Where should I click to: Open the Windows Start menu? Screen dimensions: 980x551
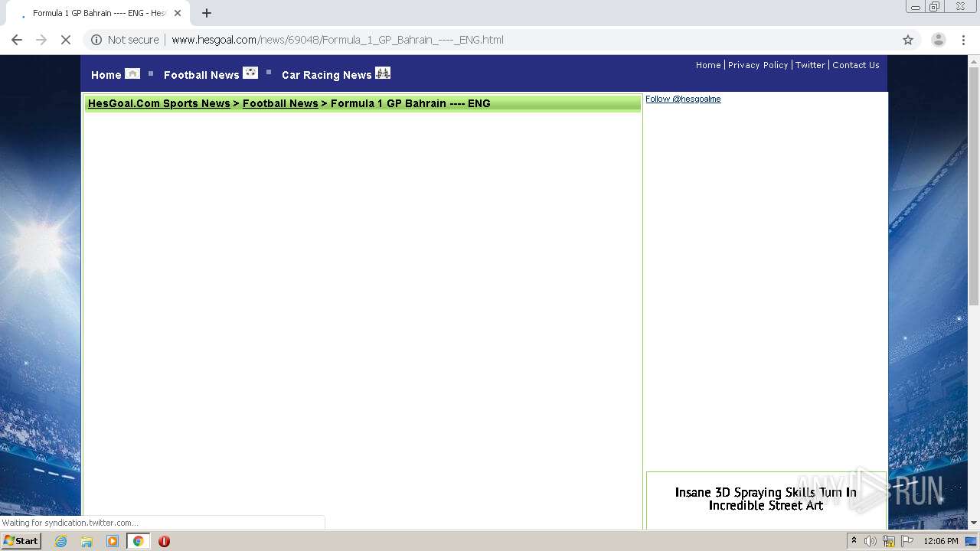point(21,541)
